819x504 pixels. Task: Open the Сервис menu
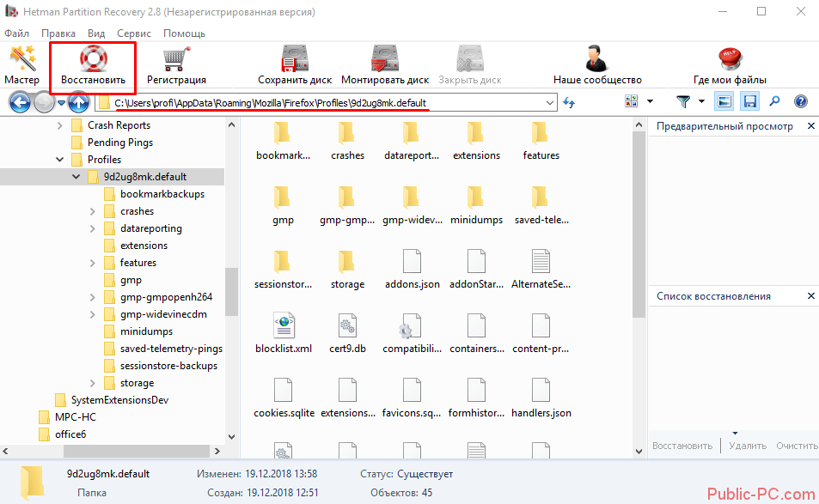pyautogui.click(x=133, y=33)
